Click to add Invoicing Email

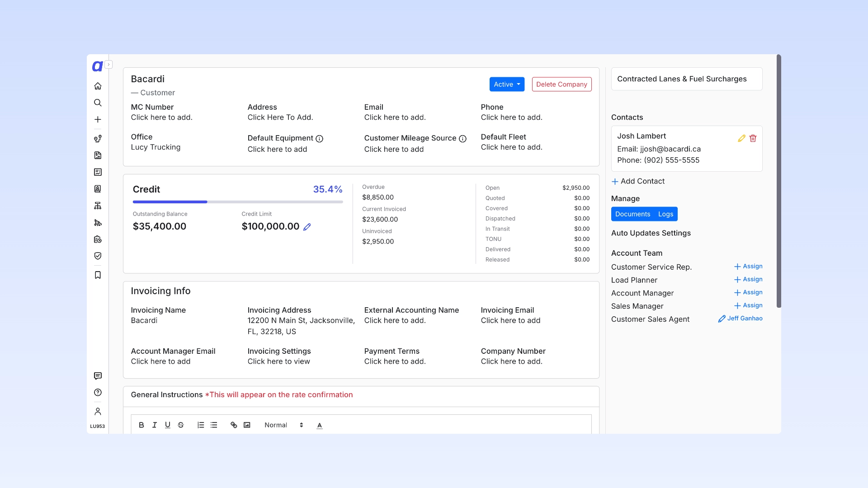(x=510, y=321)
